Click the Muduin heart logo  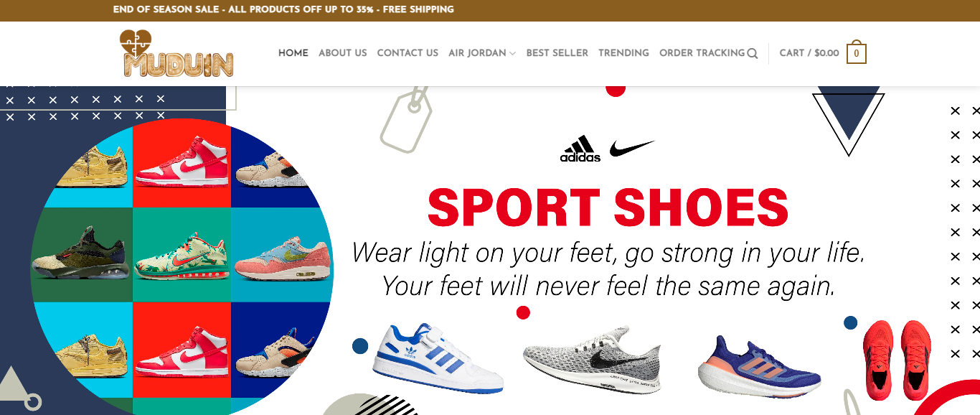tap(176, 54)
